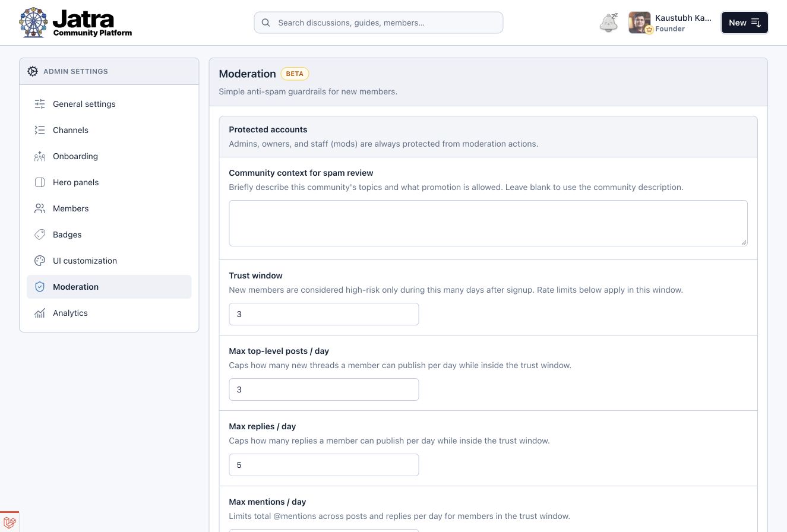Open the Members admin page

tap(109, 208)
